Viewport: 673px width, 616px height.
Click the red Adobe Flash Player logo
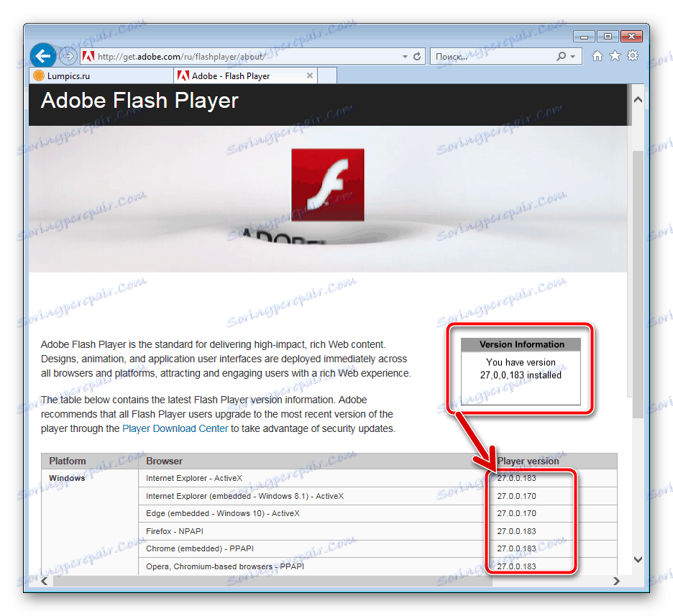click(x=327, y=184)
